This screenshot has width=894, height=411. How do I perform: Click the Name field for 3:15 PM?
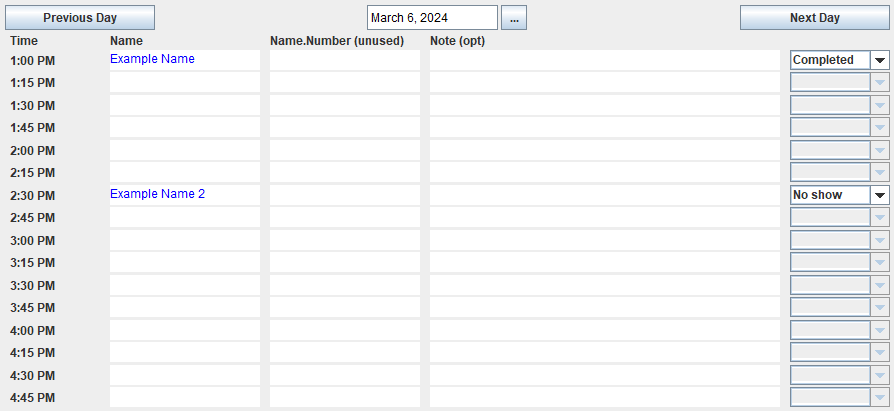coord(185,263)
